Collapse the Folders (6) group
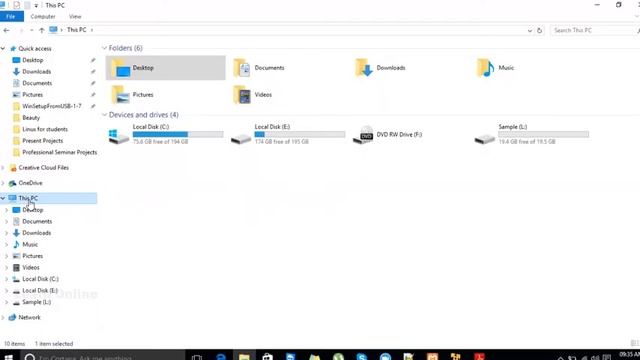Screen dimensions: 640x360 [104, 48]
